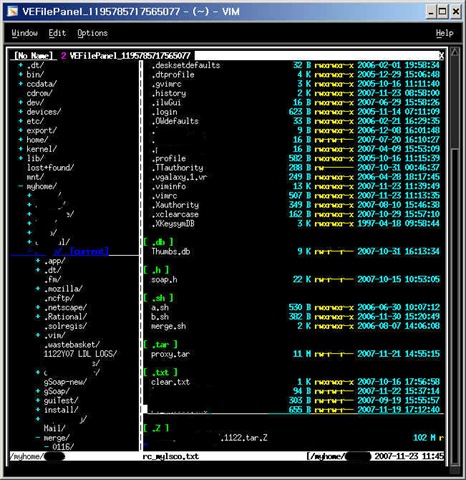Click the [ .sh ] group header

point(158,298)
